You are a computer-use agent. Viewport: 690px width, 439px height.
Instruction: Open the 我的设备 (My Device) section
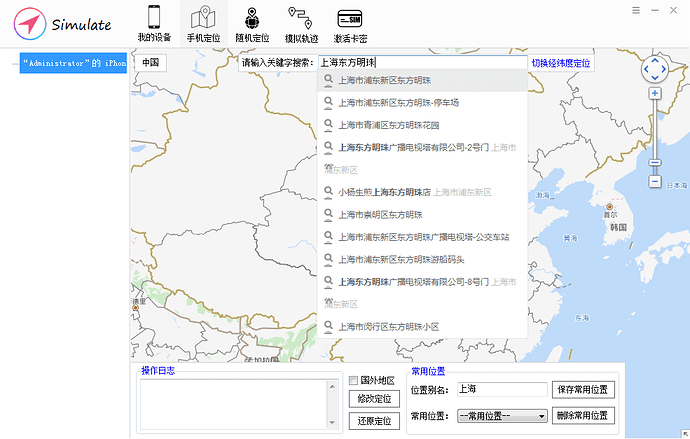point(154,25)
